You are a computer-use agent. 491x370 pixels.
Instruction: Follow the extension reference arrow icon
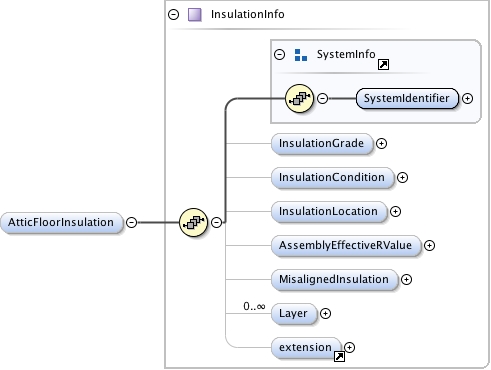point(339,356)
